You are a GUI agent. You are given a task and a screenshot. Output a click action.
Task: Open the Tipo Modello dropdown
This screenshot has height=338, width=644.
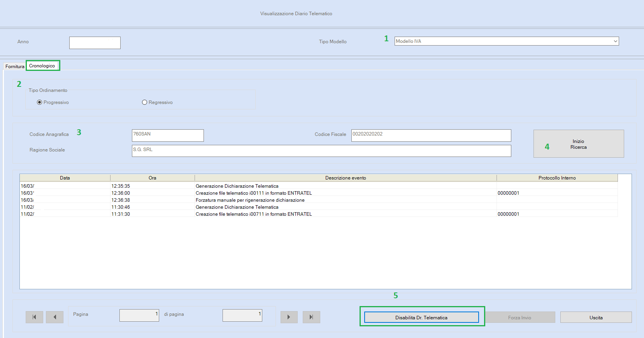[x=616, y=41]
